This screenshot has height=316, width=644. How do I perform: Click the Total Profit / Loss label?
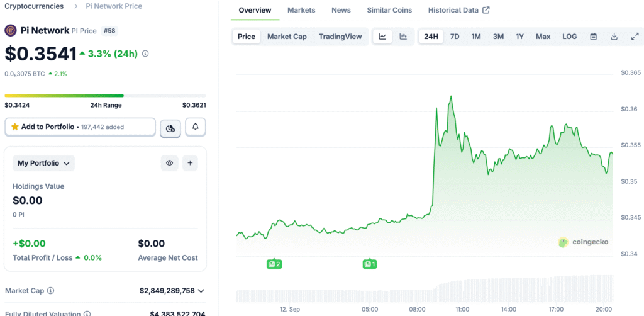[43, 258]
